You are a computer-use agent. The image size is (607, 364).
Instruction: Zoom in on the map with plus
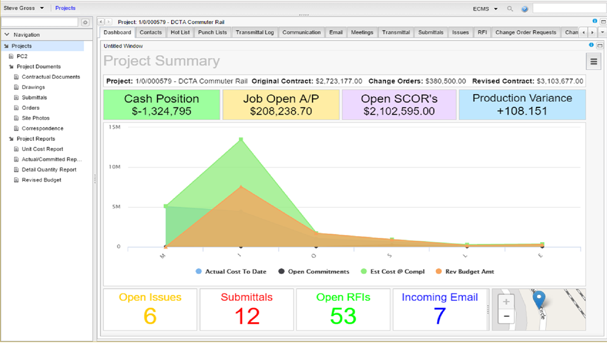pos(507,302)
